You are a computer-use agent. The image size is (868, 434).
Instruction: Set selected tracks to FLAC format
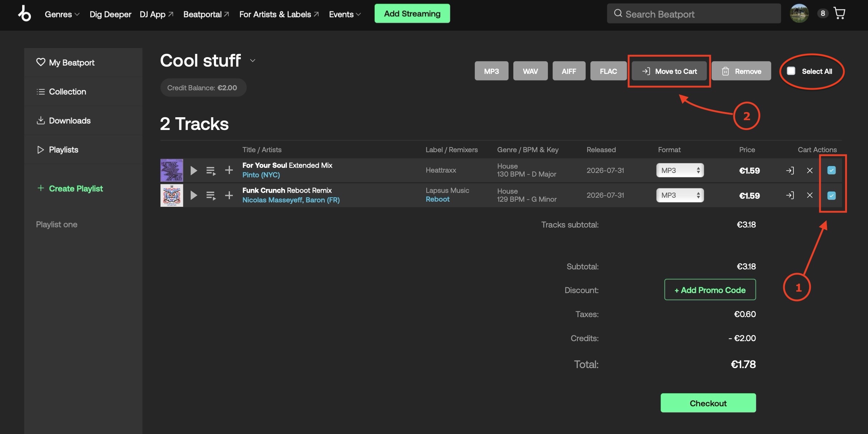(x=608, y=71)
